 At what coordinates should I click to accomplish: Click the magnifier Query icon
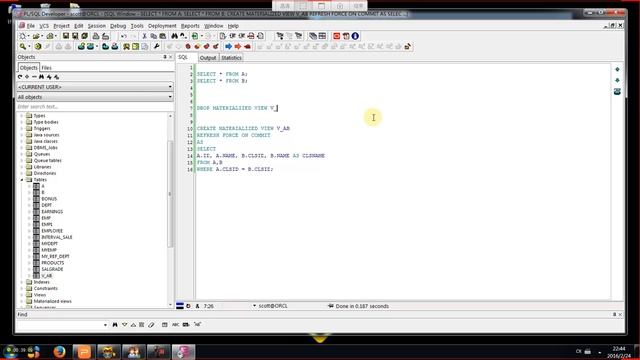23,47
